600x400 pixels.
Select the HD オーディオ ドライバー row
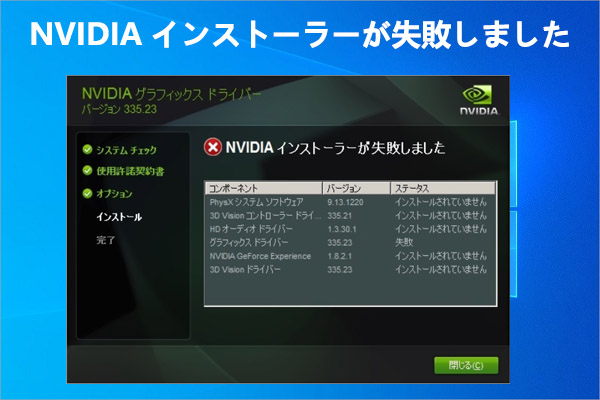pyautogui.click(x=351, y=229)
